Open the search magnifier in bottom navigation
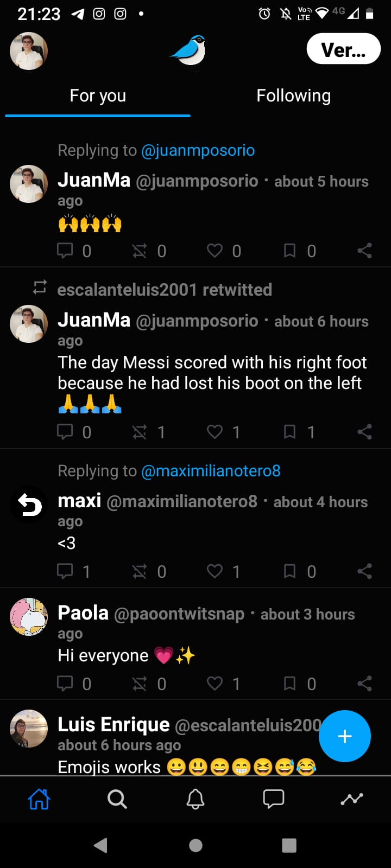Viewport: 391px width, 868px height. click(x=117, y=799)
